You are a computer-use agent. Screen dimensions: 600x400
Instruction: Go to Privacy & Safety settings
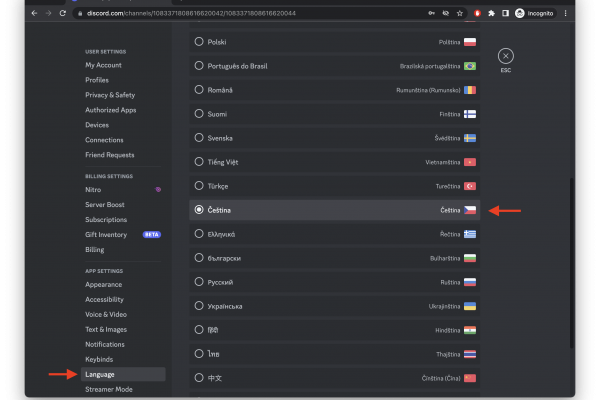[110, 95]
